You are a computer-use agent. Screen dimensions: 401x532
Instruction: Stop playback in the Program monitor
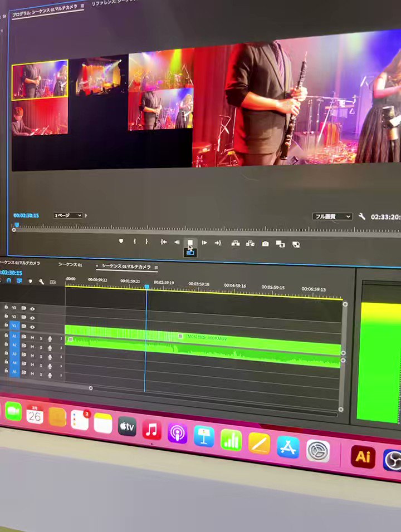tap(190, 243)
